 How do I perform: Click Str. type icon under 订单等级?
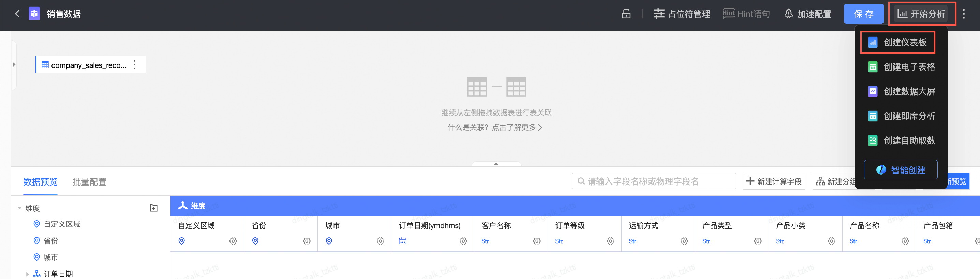tap(559, 241)
